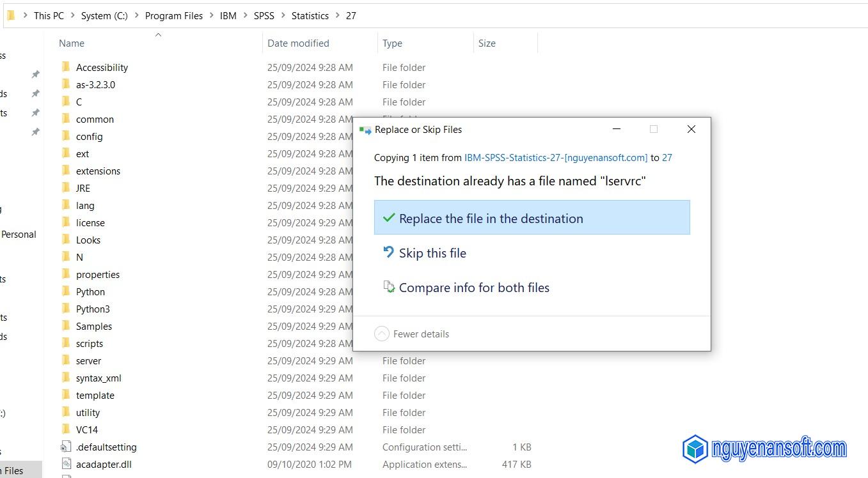
Task: Select the server folder icon
Action: pos(66,360)
